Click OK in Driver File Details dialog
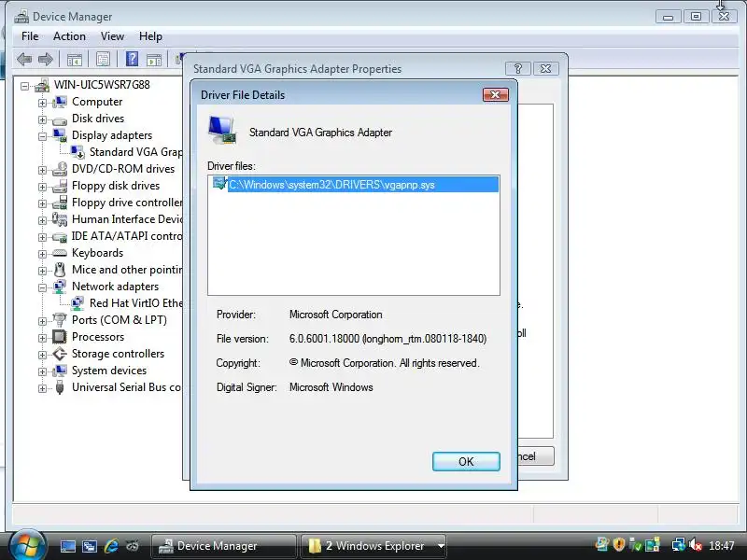Viewport: 747px width, 560px height. (x=466, y=461)
